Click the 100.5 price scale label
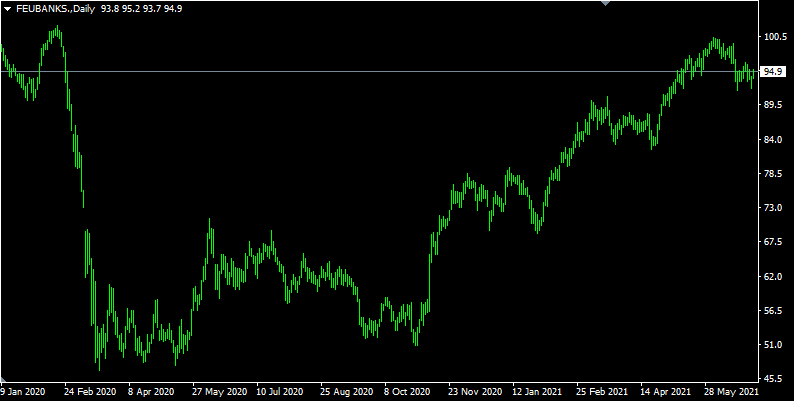Viewport: 794px width, 401px height. 775,37
